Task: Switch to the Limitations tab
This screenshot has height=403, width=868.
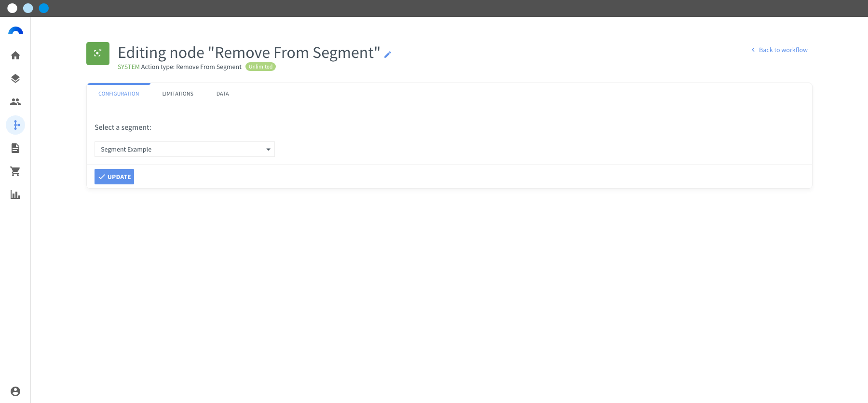Action: tap(178, 94)
